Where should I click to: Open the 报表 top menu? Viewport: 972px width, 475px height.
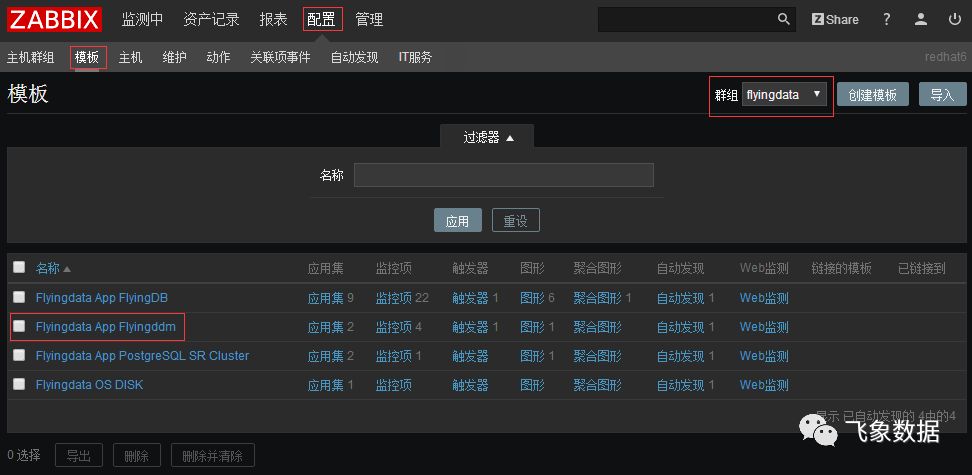(x=273, y=19)
